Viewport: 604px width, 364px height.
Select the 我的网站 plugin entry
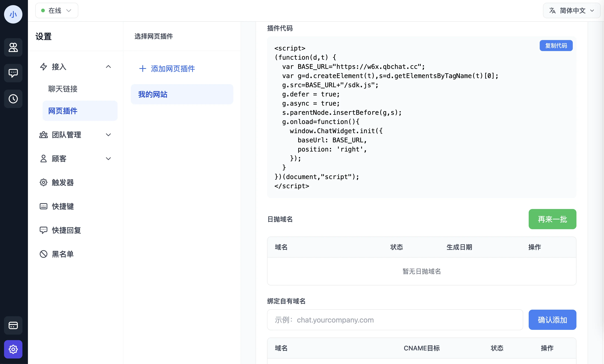(x=152, y=94)
